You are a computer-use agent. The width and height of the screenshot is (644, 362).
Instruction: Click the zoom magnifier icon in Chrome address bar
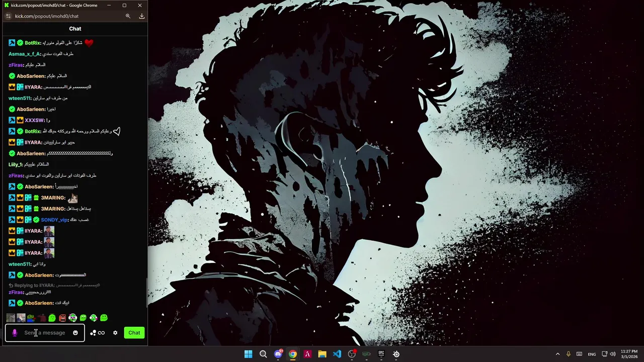[128, 16]
